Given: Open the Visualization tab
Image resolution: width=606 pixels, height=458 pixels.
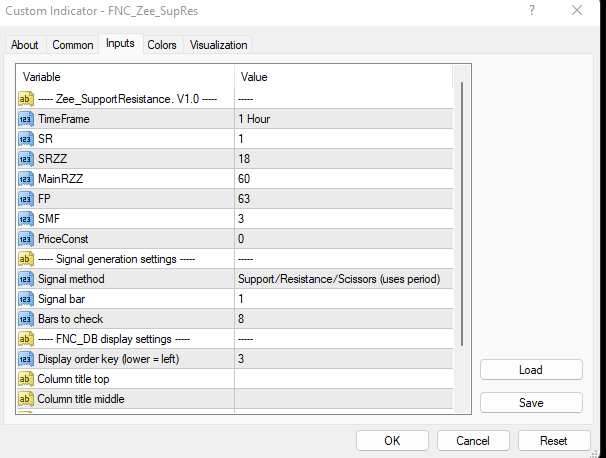Looking at the screenshot, I should click(x=218, y=45).
